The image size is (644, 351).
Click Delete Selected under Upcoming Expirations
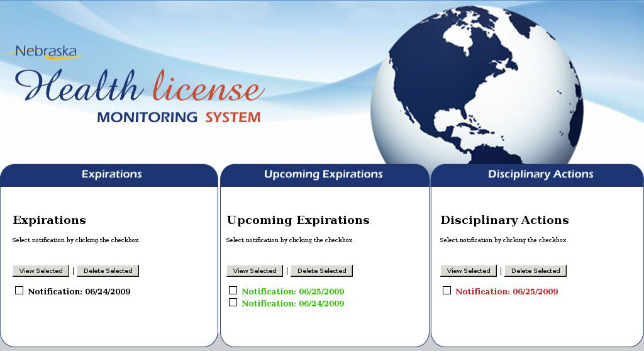coord(322,271)
